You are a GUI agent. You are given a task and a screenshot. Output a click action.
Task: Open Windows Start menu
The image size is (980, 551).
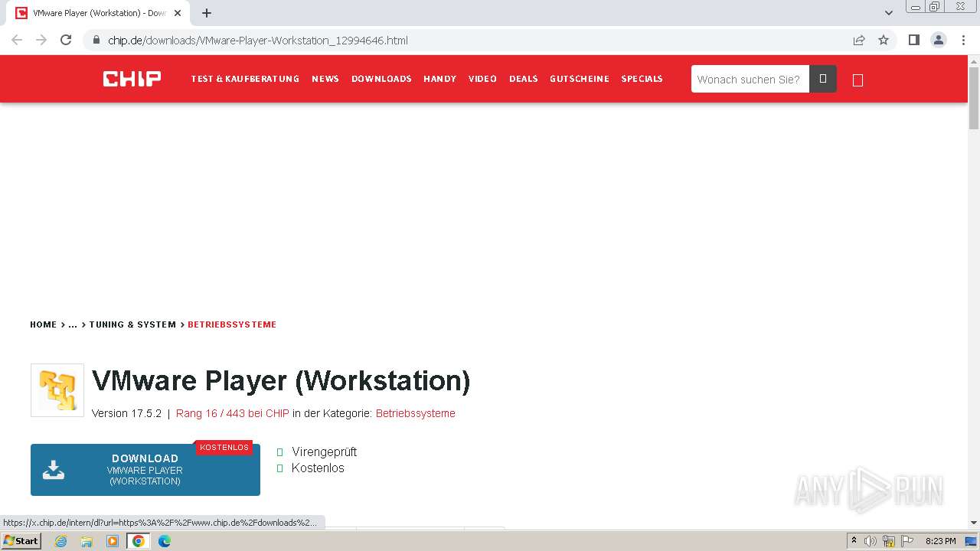tap(21, 541)
